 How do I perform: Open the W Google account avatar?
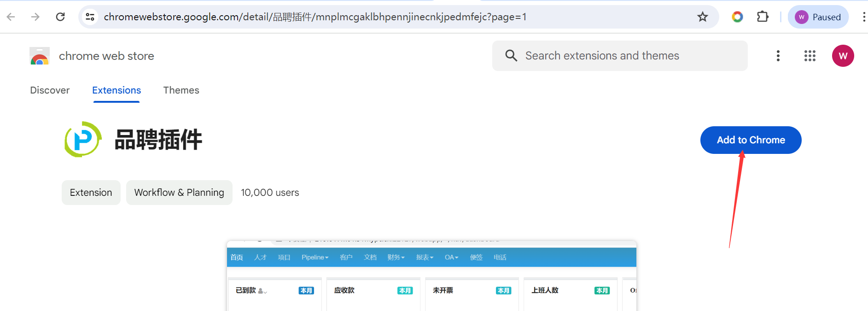coord(843,56)
